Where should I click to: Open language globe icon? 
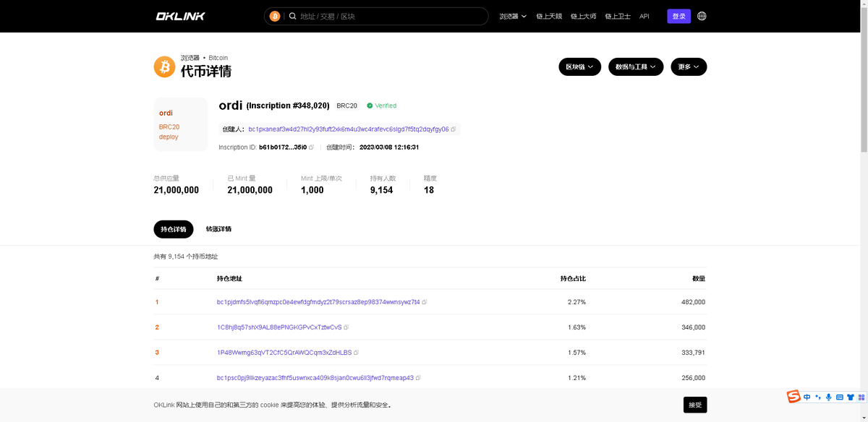coord(702,16)
